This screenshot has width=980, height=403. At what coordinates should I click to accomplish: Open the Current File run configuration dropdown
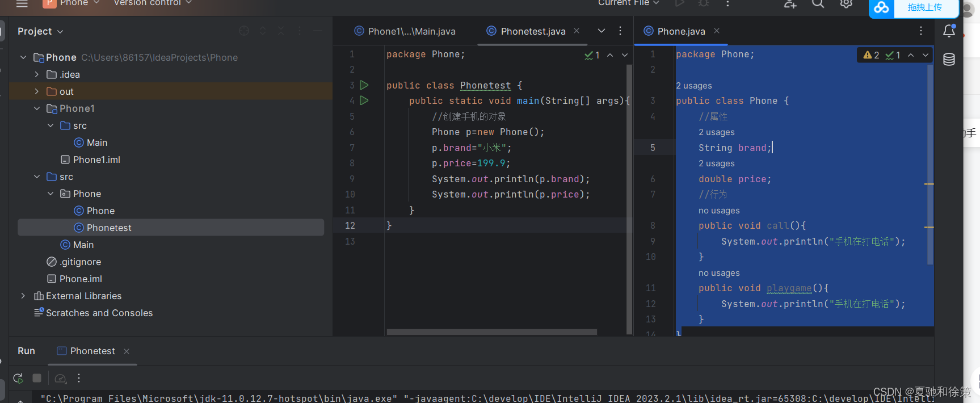click(628, 3)
